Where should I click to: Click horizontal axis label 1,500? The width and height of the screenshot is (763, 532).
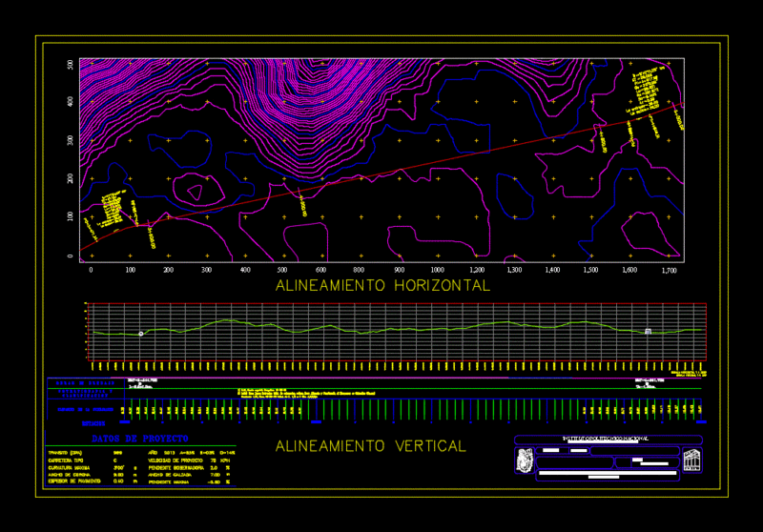coord(590,270)
